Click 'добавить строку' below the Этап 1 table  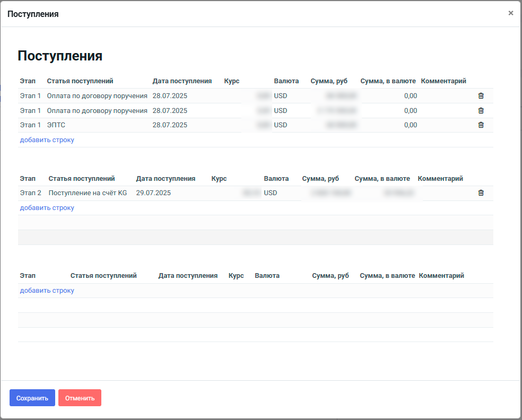pos(47,140)
